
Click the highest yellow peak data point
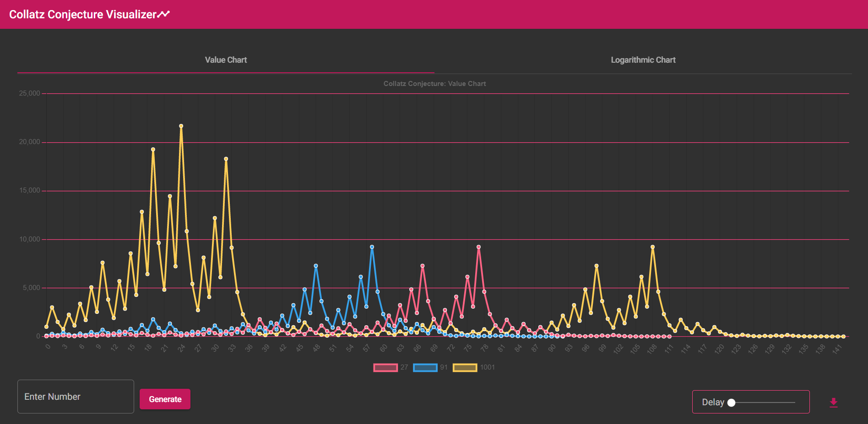181,126
